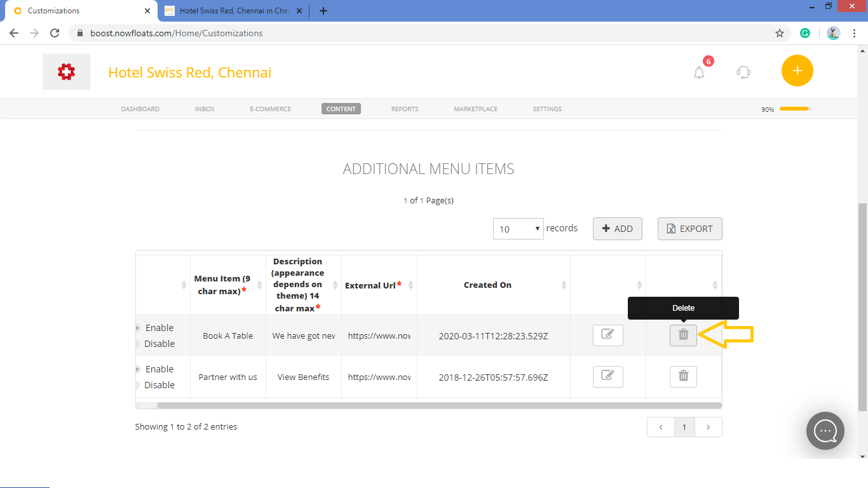
Task: Open the records-per-page dropdown
Action: (x=519, y=229)
